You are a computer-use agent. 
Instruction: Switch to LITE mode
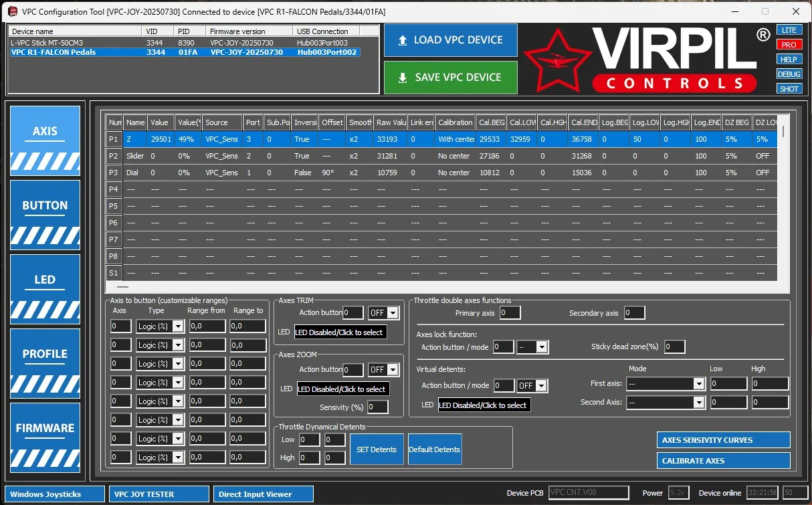(x=789, y=30)
